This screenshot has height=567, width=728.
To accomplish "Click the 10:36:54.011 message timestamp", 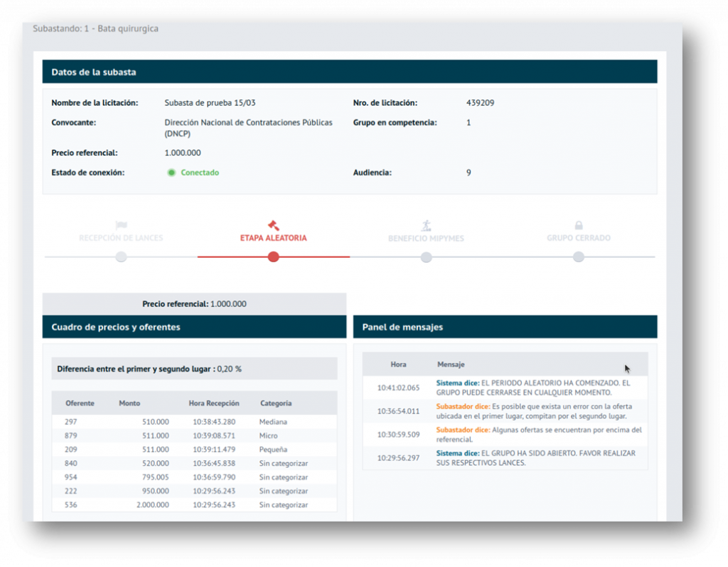I will (398, 411).
